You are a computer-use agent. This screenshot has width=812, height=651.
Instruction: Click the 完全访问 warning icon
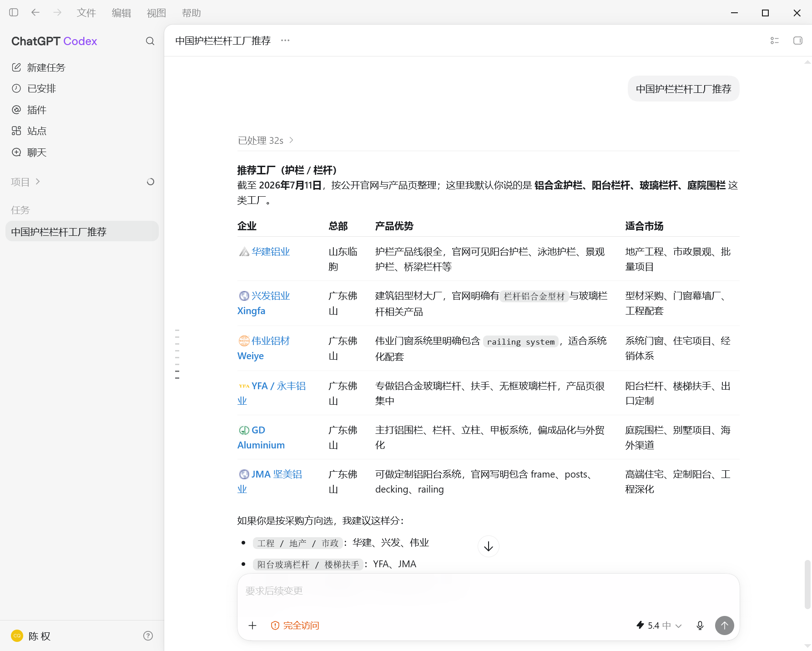coord(275,626)
